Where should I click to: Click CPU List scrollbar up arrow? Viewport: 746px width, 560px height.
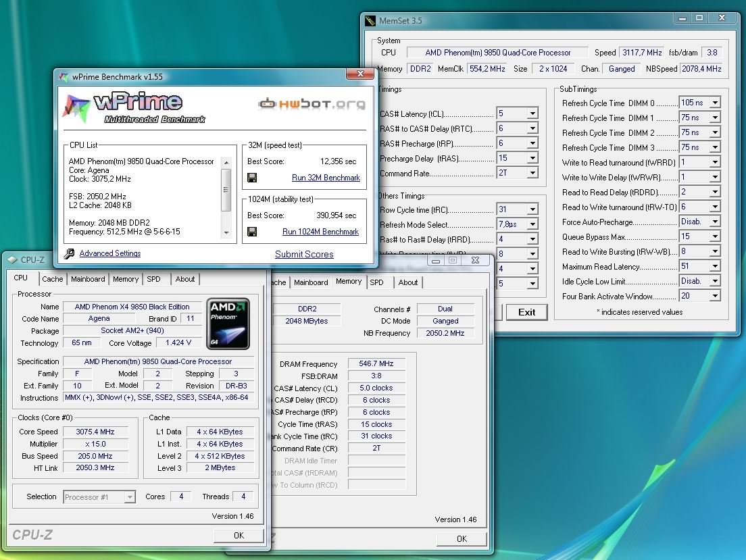pyautogui.click(x=226, y=162)
